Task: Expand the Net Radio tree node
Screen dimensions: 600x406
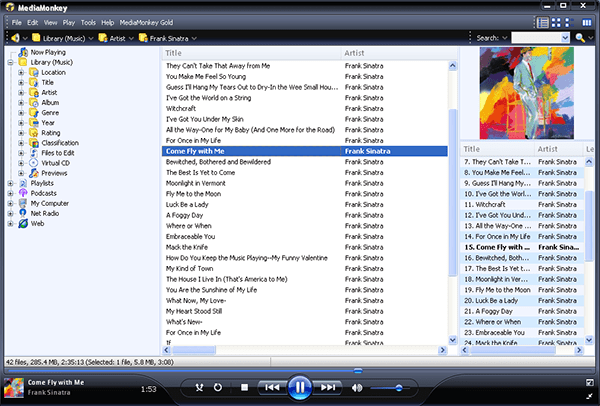Action: [10, 214]
